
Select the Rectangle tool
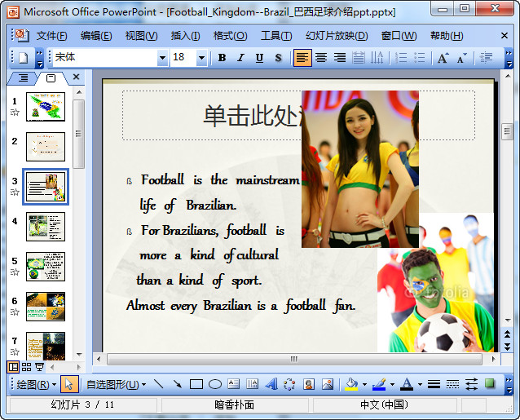(196, 384)
